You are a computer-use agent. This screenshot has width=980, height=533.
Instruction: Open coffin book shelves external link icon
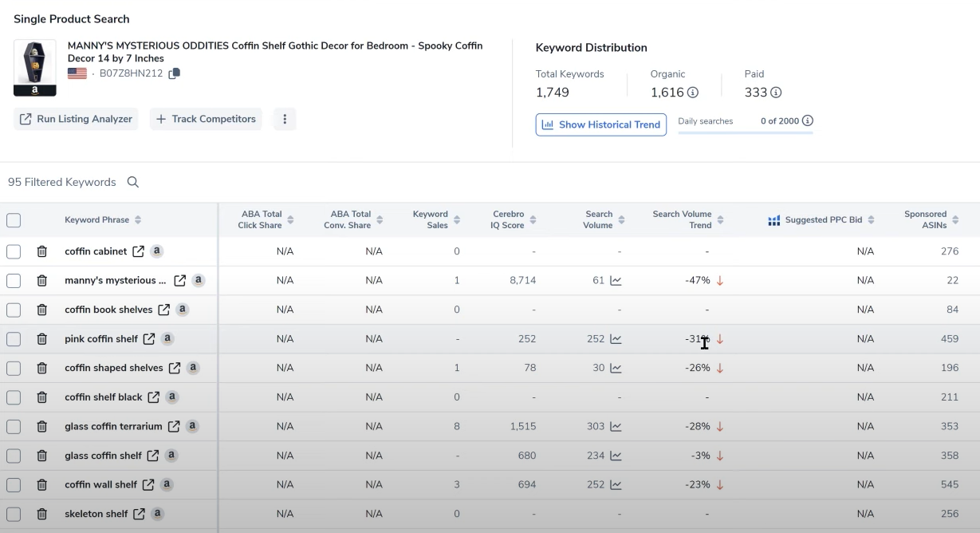[163, 310]
